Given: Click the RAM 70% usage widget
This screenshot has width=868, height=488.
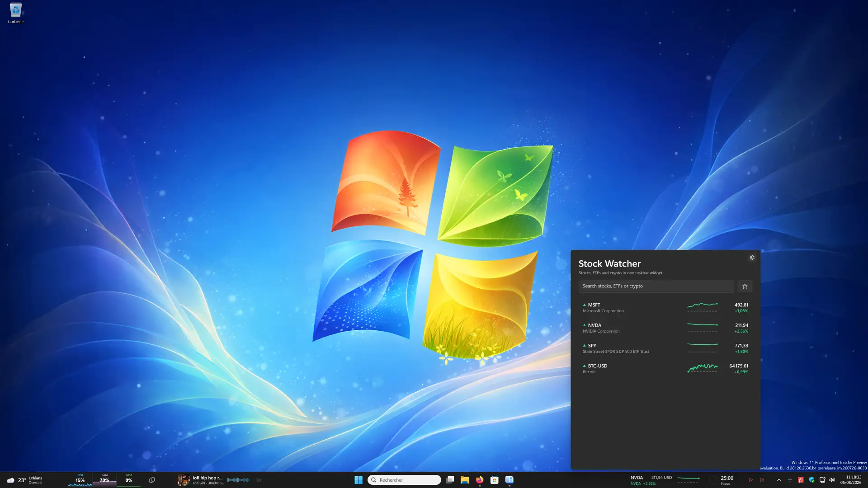Looking at the screenshot, I should point(104,480).
